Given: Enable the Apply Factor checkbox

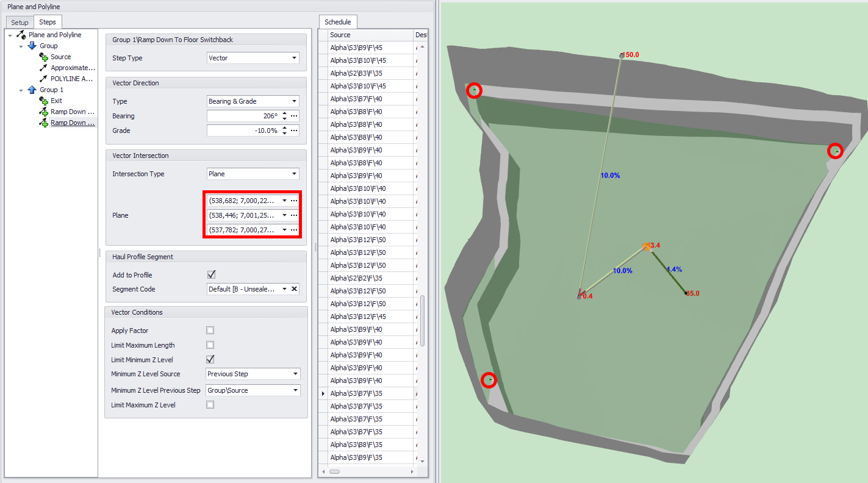Looking at the screenshot, I should point(210,331).
